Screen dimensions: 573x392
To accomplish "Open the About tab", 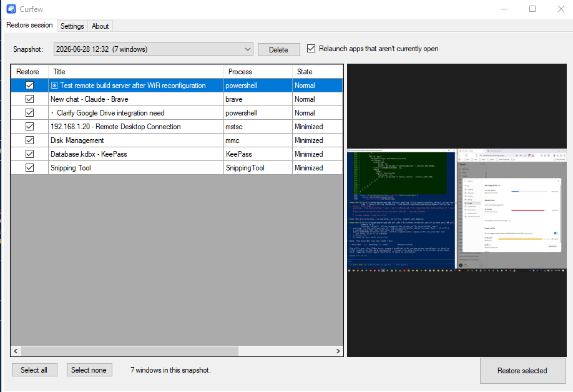I will pyautogui.click(x=100, y=26).
